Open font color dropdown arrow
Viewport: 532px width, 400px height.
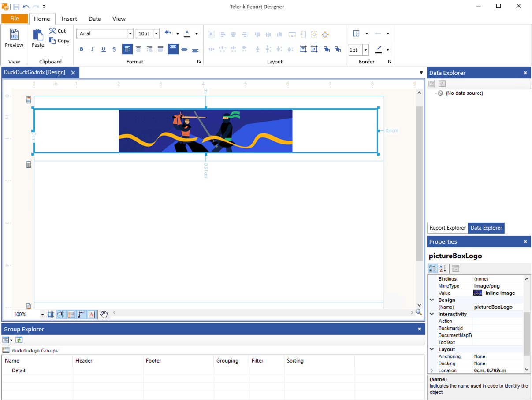click(x=197, y=33)
